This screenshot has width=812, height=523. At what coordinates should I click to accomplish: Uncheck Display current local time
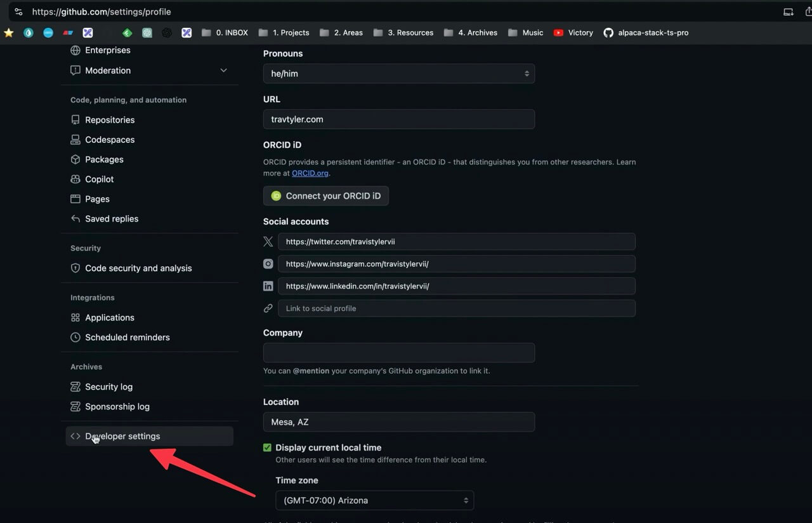pyautogui.click(x=267, y=447)
